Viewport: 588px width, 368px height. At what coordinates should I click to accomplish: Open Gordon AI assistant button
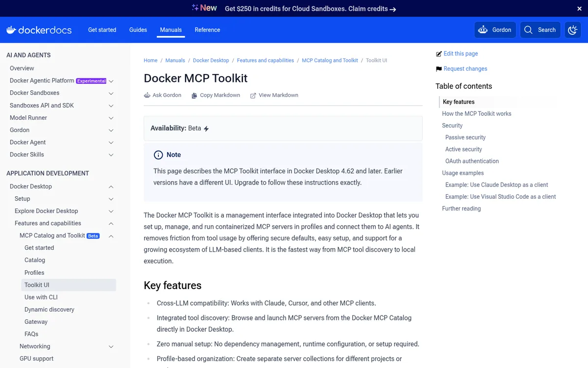coord(495,30)
